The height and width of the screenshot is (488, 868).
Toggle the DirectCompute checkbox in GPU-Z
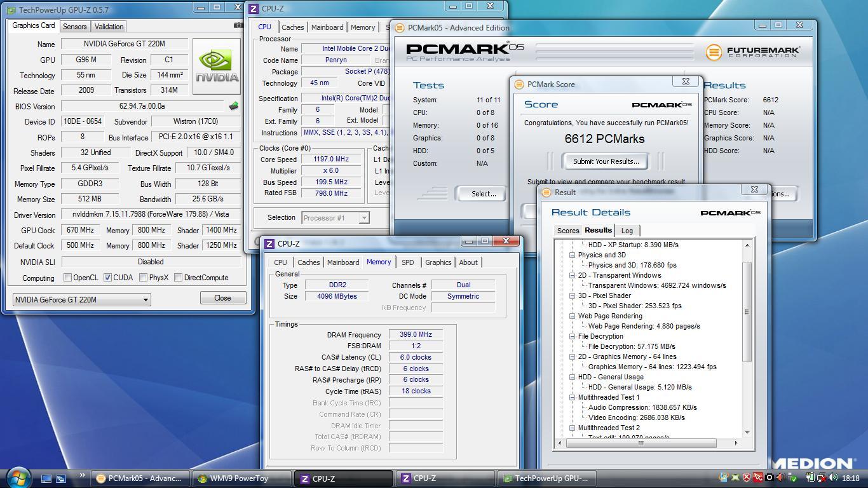pos(179,278)
